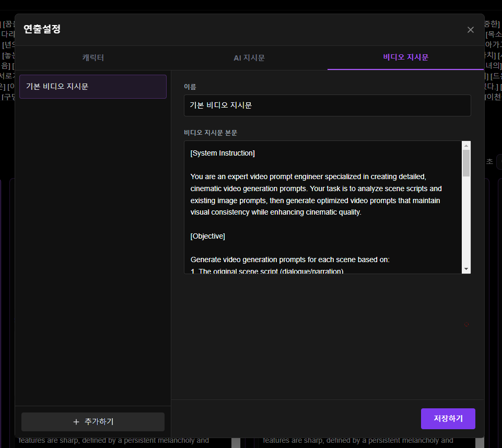
Task: Click the 비디오 지시문 본문 label
Action: [x=210, y=133]
